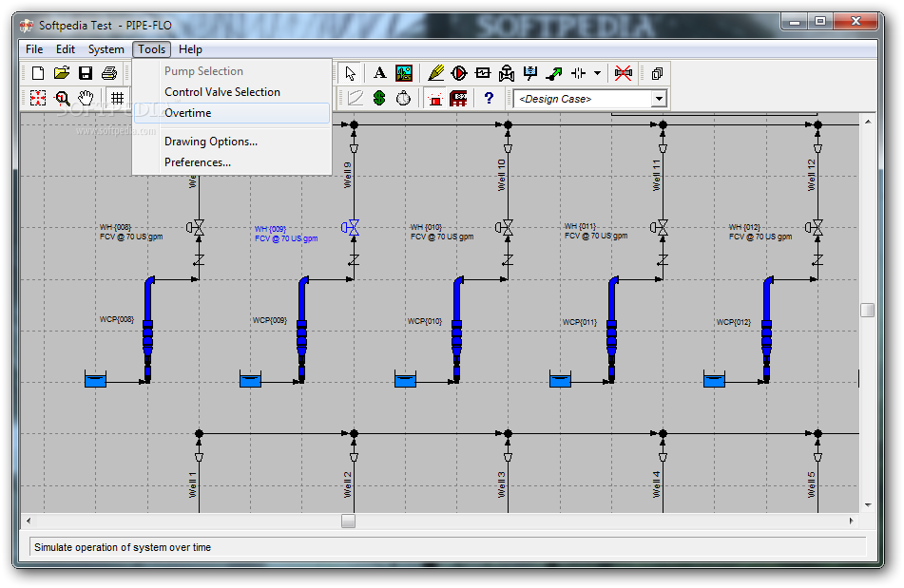This screenshot has width=904, height=588.
Task: Open the File menu
Action: 34,49
